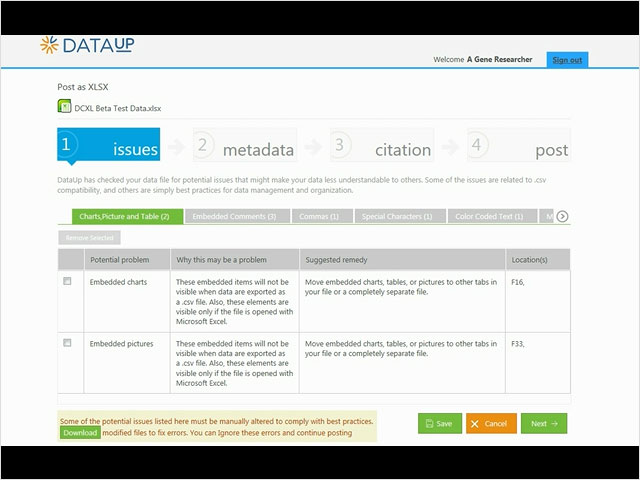Switch to Embedded Comments tab

tap(234, 216)
